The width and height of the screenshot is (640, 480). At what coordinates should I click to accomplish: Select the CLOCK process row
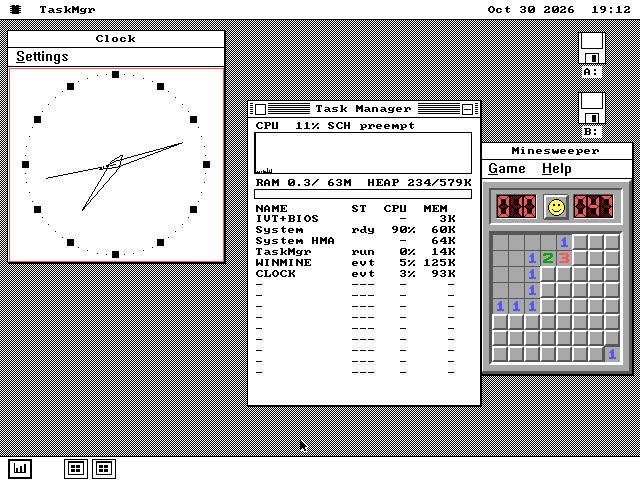[356, 274]
